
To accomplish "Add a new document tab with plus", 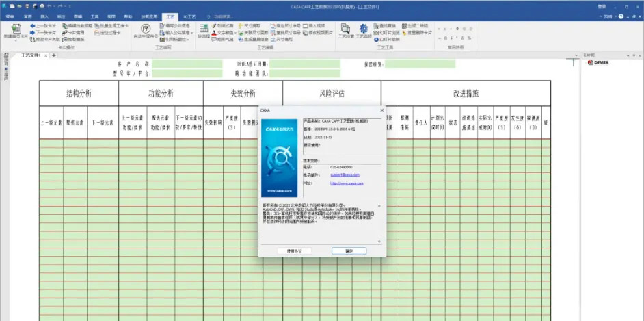I will [54, 55].
